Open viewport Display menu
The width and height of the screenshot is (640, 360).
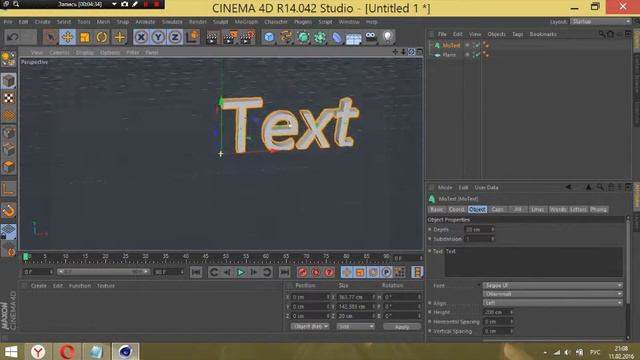click(x=85, y=52)
